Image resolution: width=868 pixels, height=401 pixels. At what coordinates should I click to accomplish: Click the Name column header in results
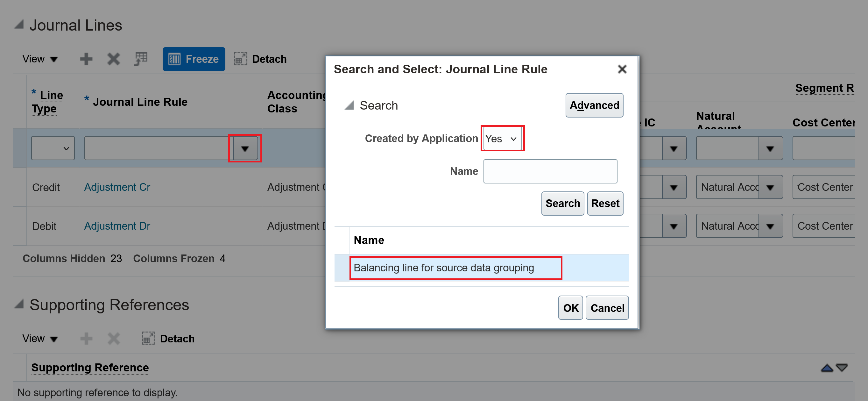pos(369,240)
